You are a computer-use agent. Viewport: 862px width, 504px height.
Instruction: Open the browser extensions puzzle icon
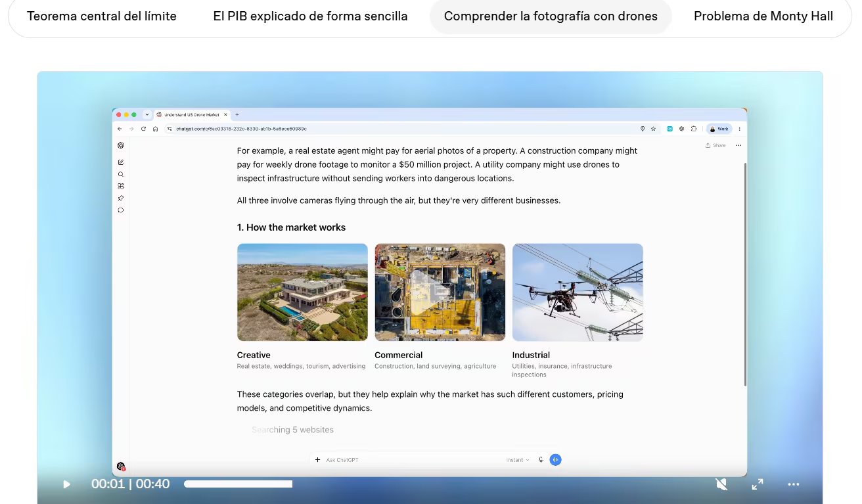point(694,129)
